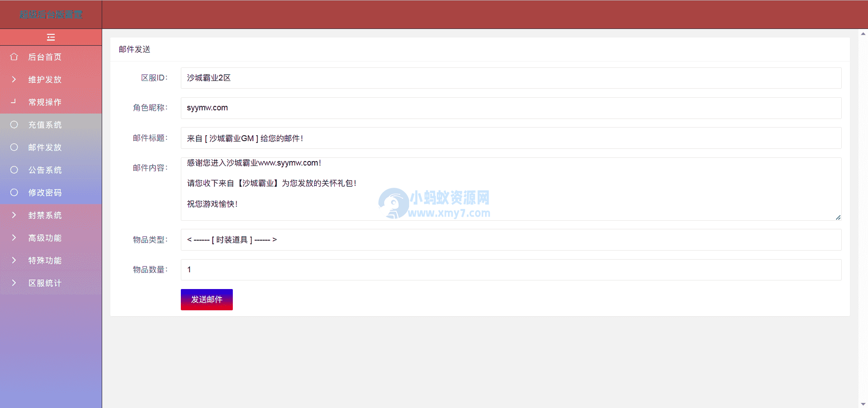Open the 物品类型 dropdown selector
This screenshot has height=408, width=868.
[x=511, y=240]
